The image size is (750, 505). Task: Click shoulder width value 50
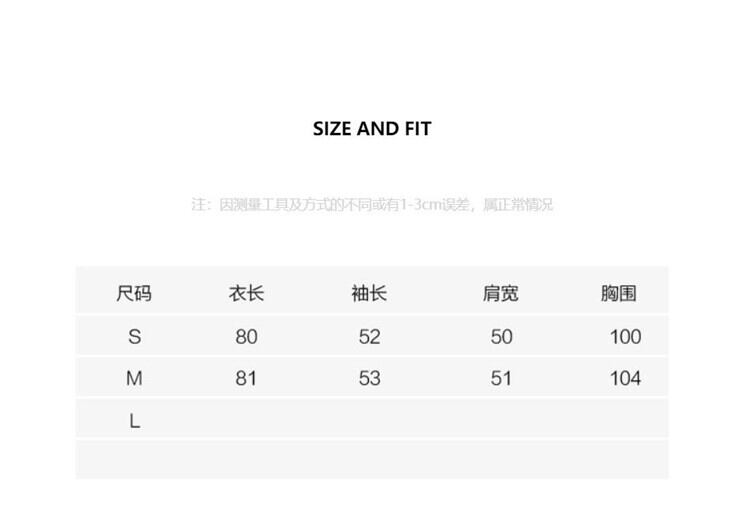(x=501, y=337)
